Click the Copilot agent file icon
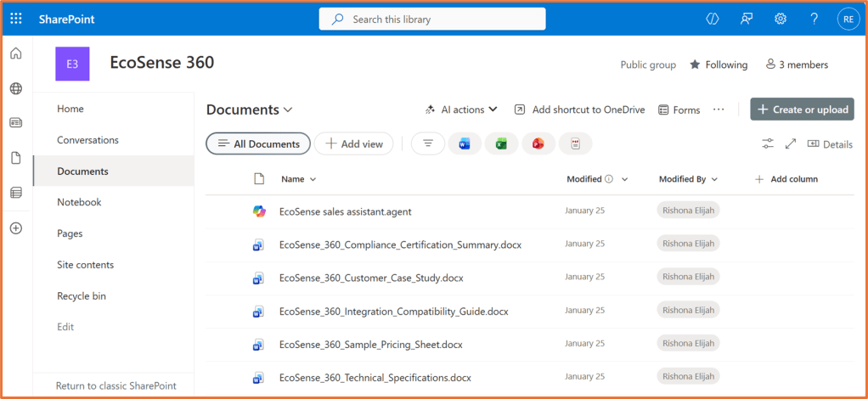Screen dimensions: 868x399 (x=258, y=211)
